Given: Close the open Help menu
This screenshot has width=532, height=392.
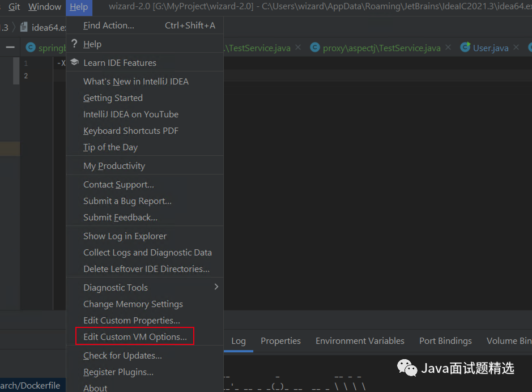Looking at the screenshot, I should tap(79, 7).
